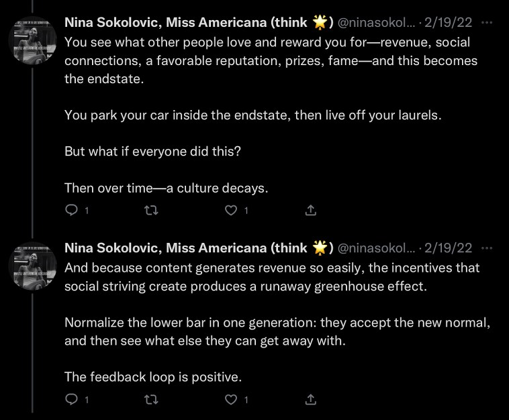Open Nina Sokolovic's avatar on second tweet
This screenshot has height=420, width=509.
coord(32,266)
